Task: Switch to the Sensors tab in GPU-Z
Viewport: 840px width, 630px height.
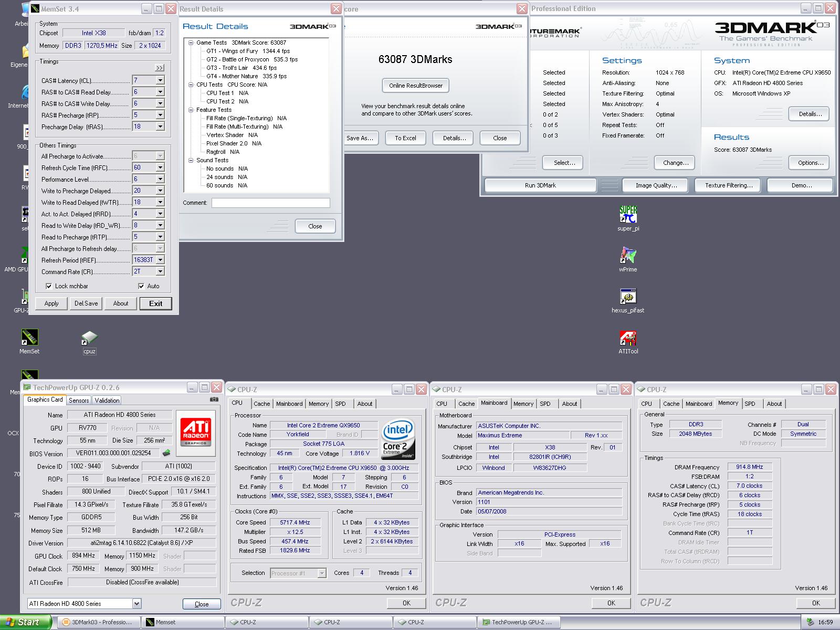Action: click(x=79, y=400)
